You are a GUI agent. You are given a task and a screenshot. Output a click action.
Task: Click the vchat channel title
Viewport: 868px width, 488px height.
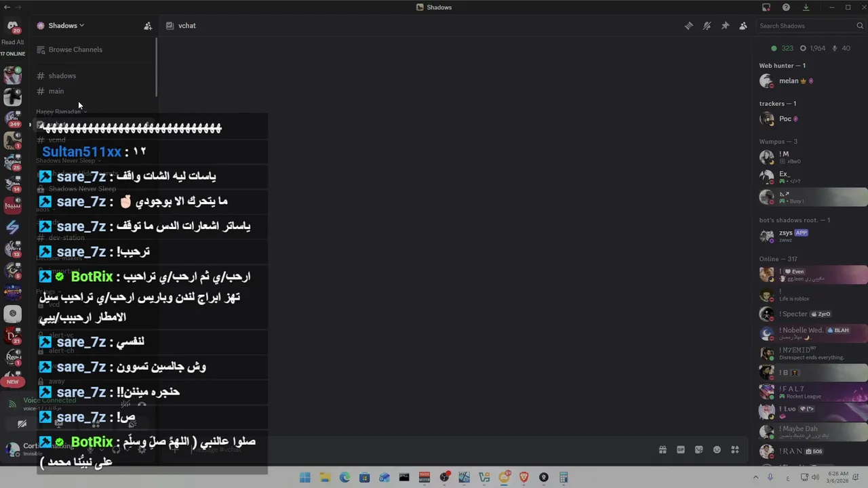[x=187, y=26]
